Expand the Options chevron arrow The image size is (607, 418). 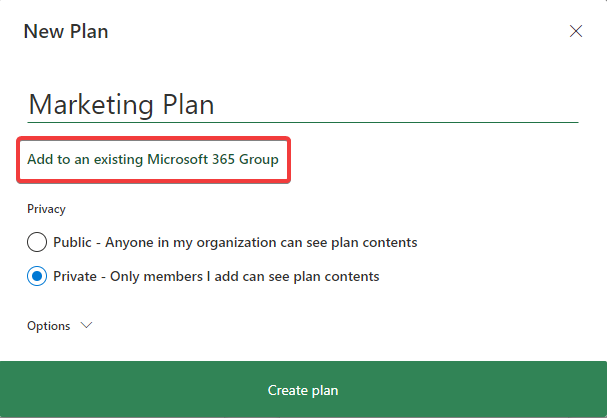tap(85, 326)
